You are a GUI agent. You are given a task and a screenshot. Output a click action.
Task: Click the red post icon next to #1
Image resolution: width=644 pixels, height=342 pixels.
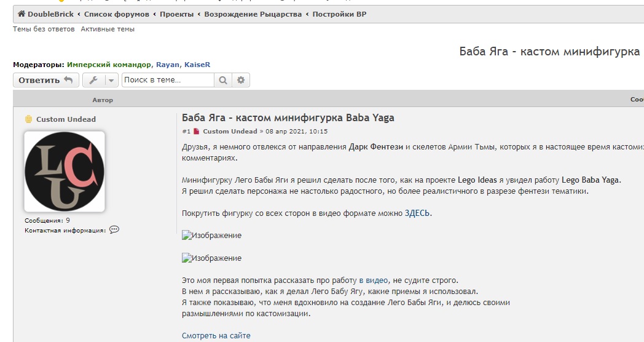[196, 132]
